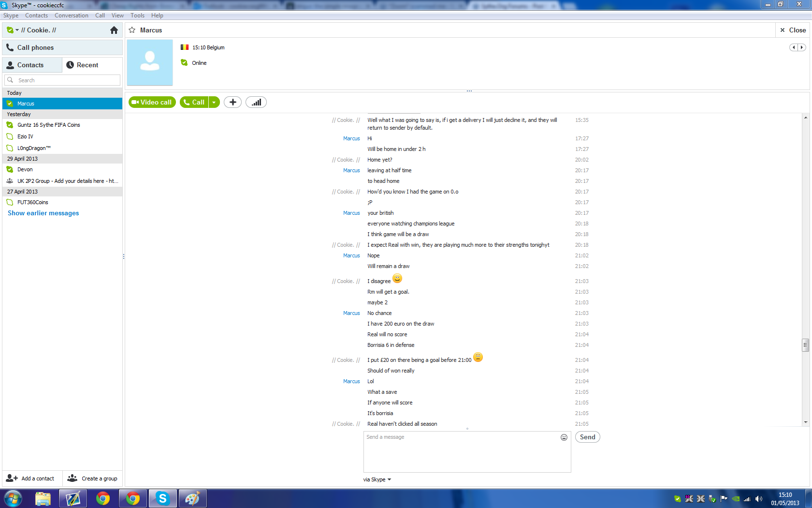Open the FUT360Coins conversation

62,202
